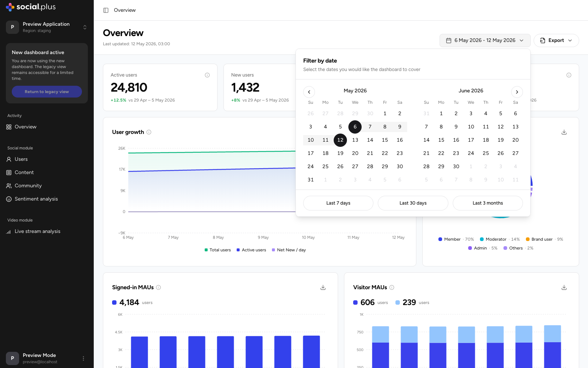Pick 20 May in calendar
The width and height of the screenshot is (588, 368).
point(355,153)
